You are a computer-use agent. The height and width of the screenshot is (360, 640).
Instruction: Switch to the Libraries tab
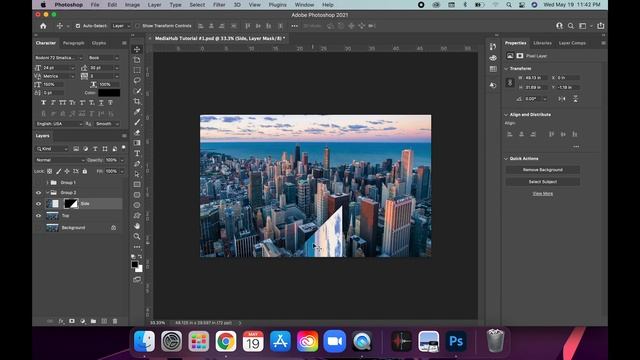coord(542,43)
